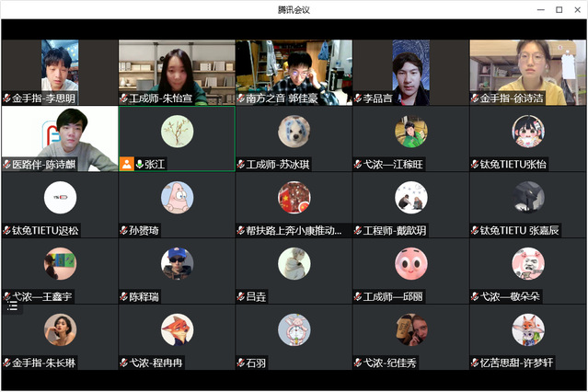Click the name label 工程师-戴歆玥
The height and width of the screenshot is (392, 588).
[394, 230]
